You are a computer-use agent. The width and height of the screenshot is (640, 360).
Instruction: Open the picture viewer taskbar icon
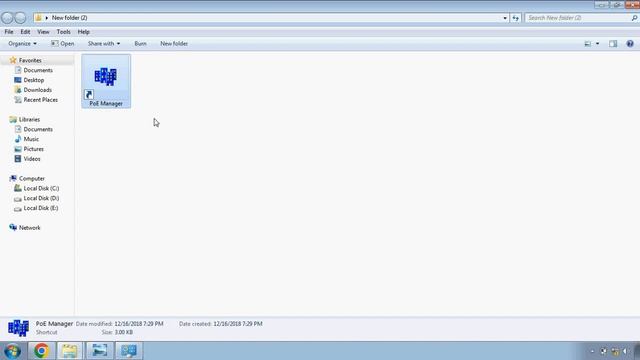point(100,351)
